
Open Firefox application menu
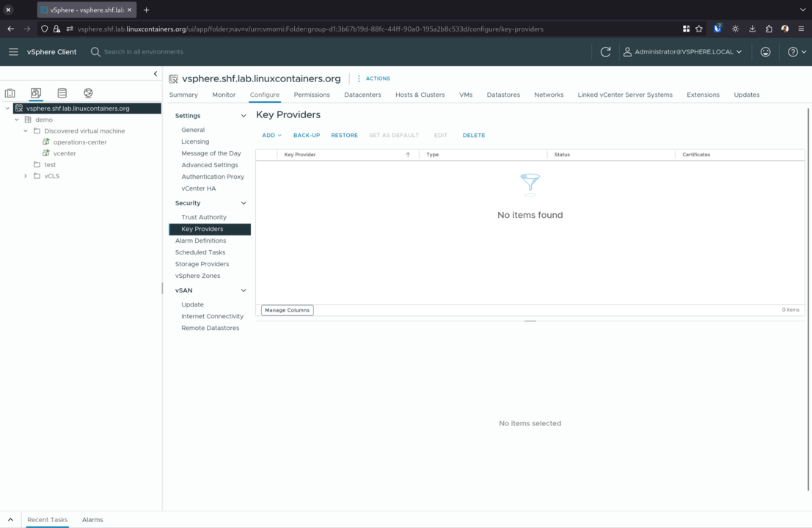pyautogui.click(x=801, y=29)
